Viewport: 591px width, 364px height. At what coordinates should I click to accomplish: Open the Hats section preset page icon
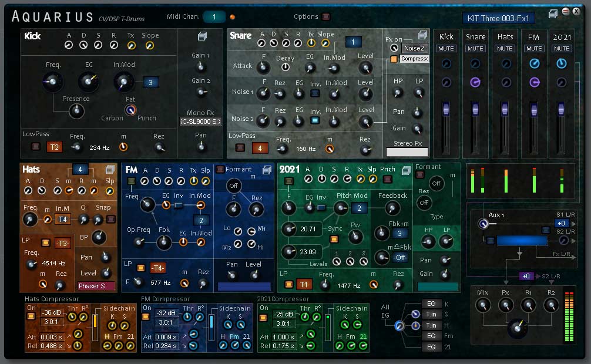coord(110,169)
